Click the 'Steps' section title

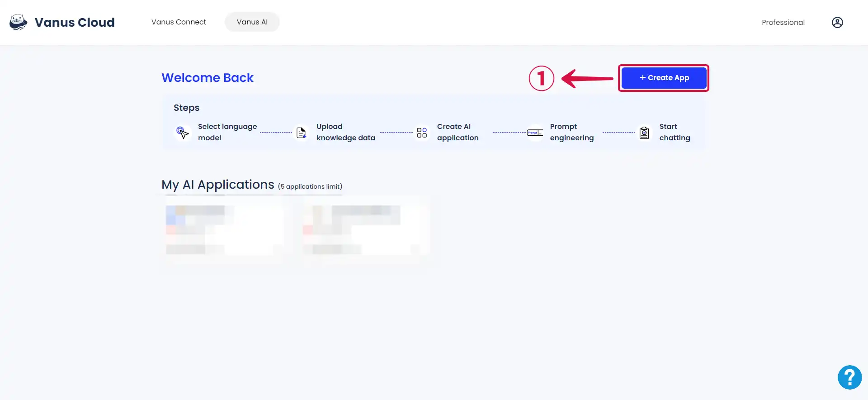[186, 108]
